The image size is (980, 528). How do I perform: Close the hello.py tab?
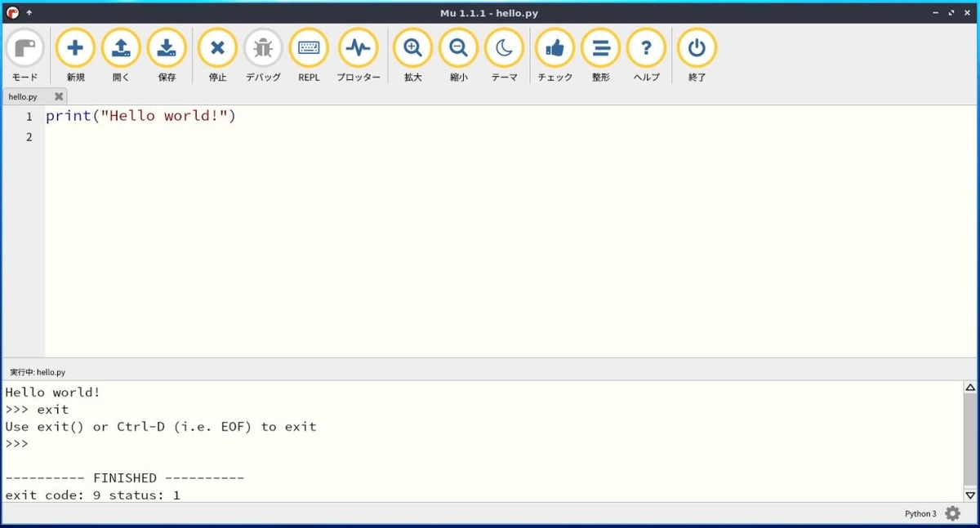click(59, 96)
